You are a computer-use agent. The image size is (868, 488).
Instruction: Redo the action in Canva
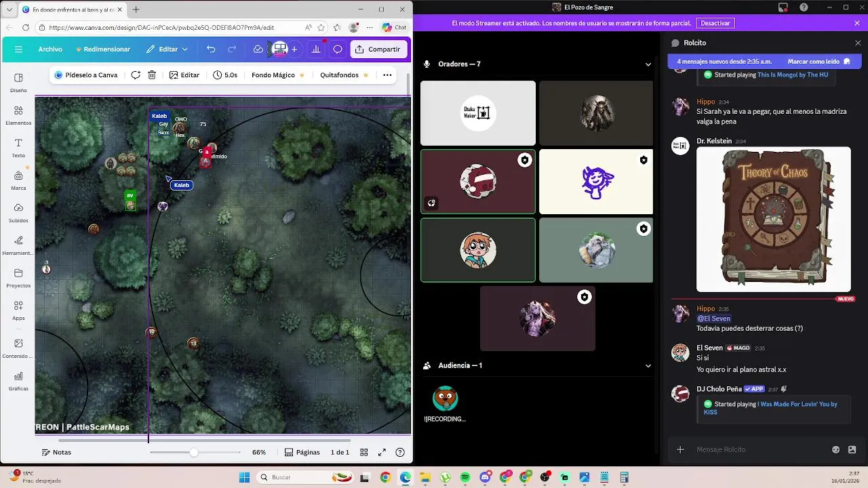(232, 49)
